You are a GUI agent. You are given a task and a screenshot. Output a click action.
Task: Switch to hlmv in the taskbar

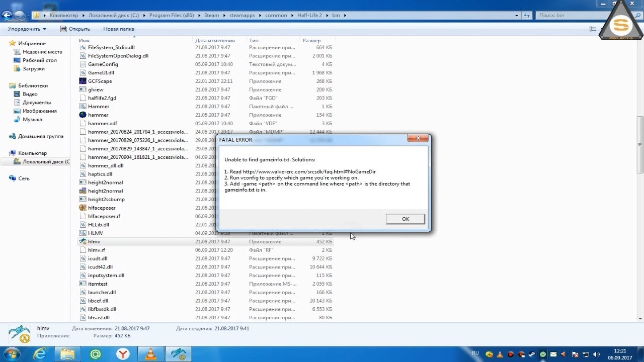pyautogui.click(x=178, y=354)
